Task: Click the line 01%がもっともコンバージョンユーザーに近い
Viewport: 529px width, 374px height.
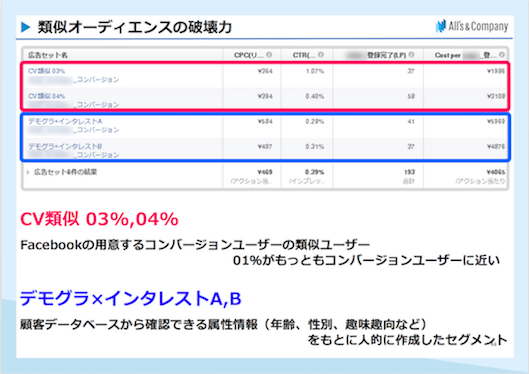Action: coord(366,260)
